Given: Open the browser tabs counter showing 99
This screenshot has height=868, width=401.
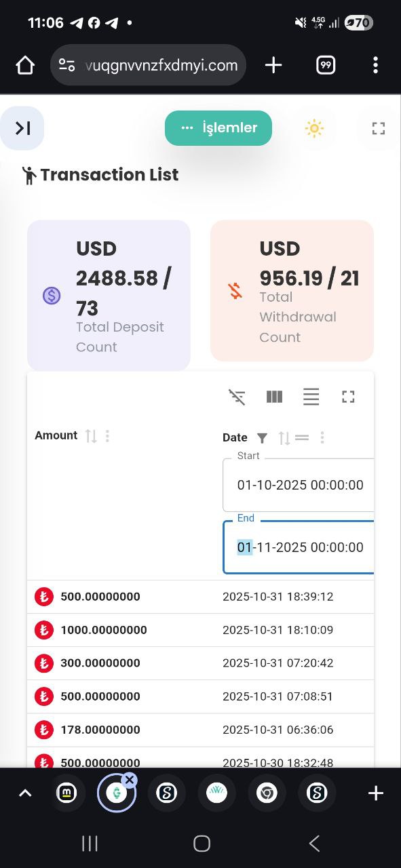Looking at the screenshot, I should [326, 65].
